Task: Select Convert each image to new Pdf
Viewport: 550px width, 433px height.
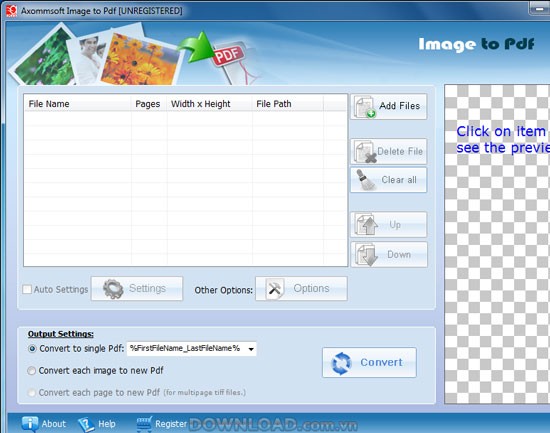Action: click(32, 371)
